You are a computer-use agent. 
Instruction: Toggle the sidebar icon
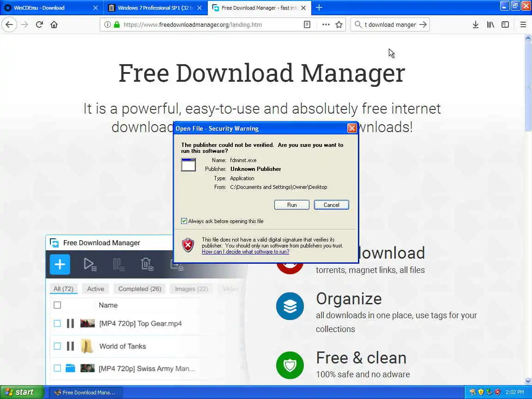(505, 24)
